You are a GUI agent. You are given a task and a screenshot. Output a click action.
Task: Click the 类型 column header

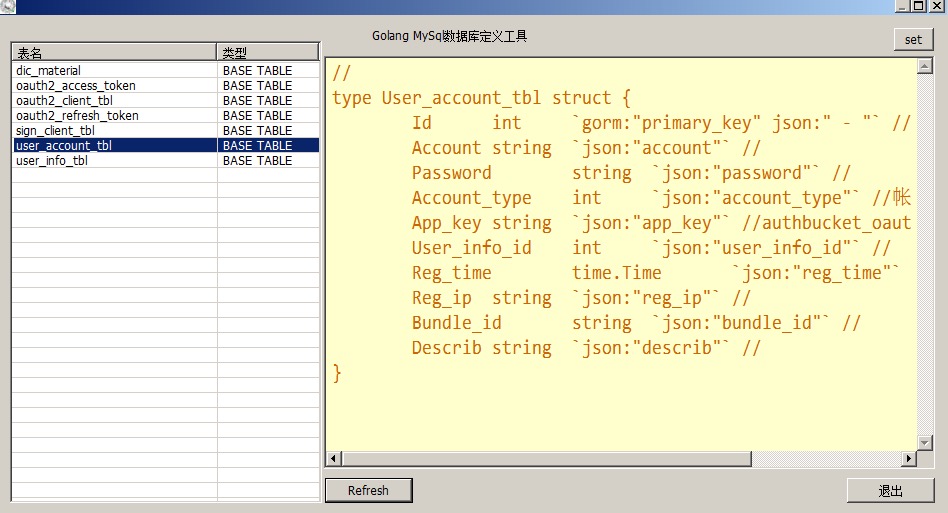pos(267,53)
